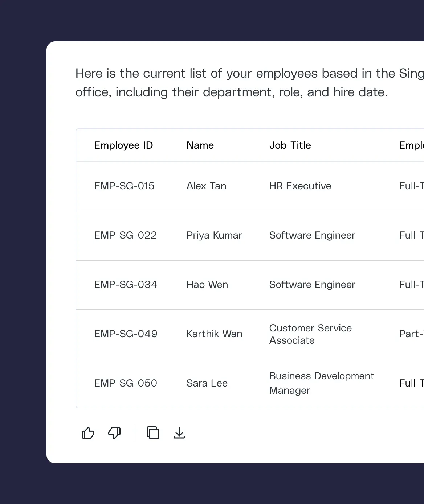Screen dimensions: 424x504
Task: Select the name Hao Wen
Action: (x=207, y=285)
